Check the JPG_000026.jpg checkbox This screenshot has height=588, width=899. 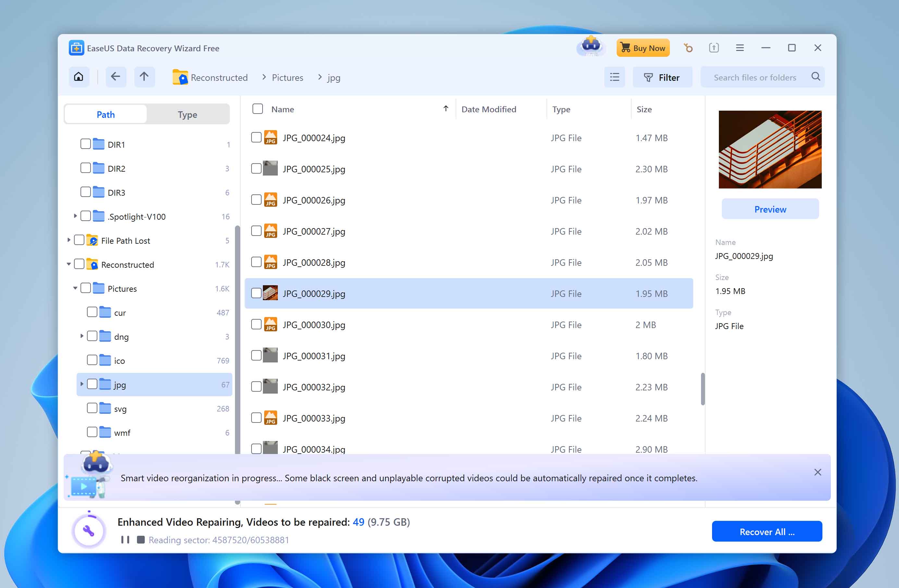coord(256,200)
